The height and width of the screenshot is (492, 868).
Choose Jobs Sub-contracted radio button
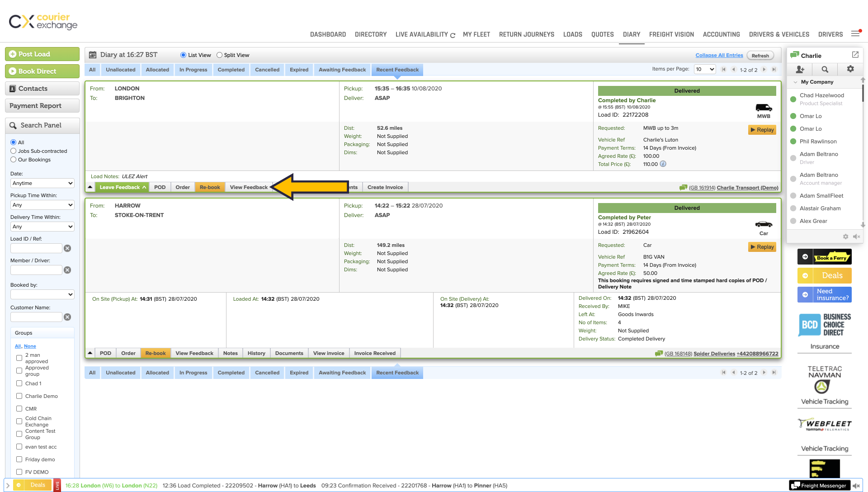tap(13, 151)
